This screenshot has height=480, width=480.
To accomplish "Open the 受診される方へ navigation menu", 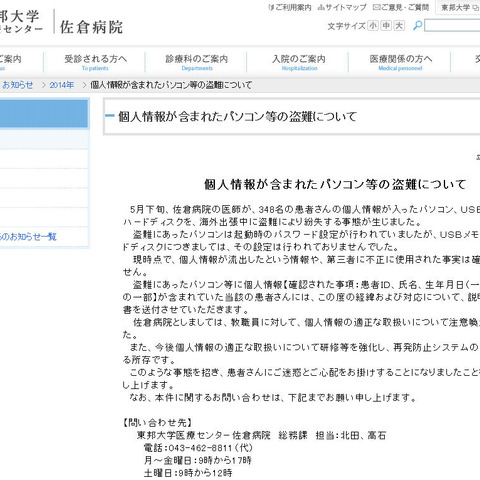I will click(x=95, y=62).
